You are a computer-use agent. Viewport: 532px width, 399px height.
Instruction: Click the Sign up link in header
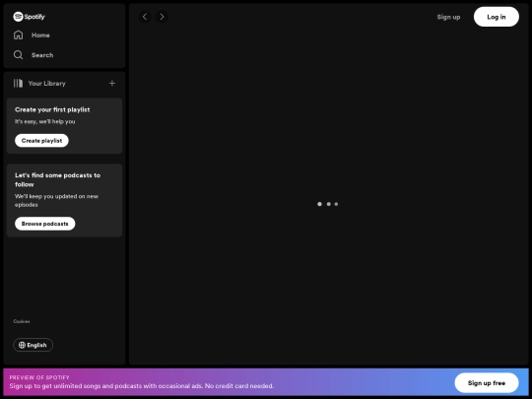tap(448, 17)
